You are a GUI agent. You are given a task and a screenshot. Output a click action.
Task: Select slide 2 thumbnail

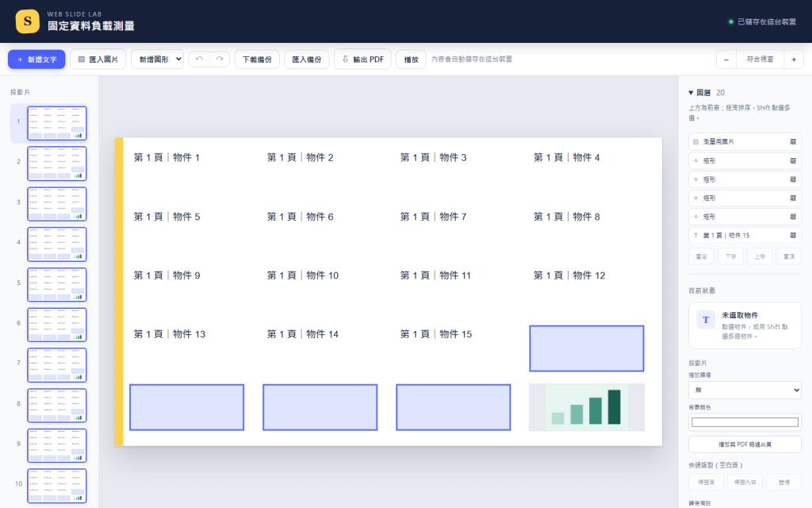pos(57,164)
